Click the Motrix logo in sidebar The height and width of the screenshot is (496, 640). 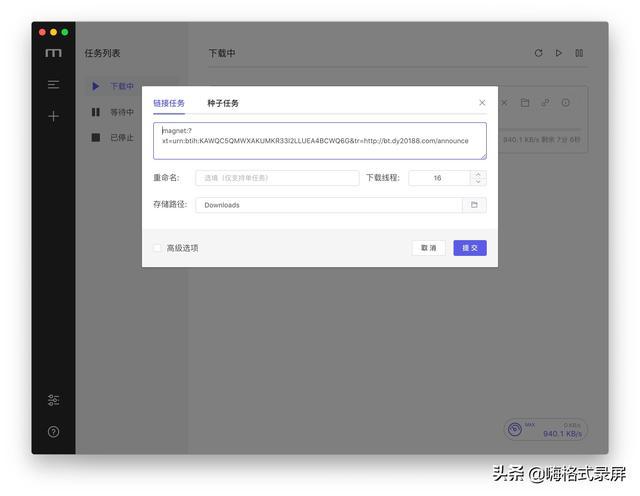tap(53, 53)
